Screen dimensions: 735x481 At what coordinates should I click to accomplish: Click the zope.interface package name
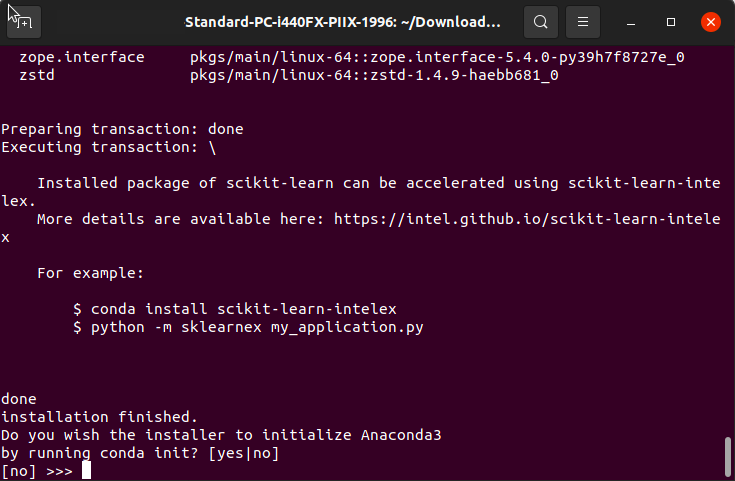(82, 57)
